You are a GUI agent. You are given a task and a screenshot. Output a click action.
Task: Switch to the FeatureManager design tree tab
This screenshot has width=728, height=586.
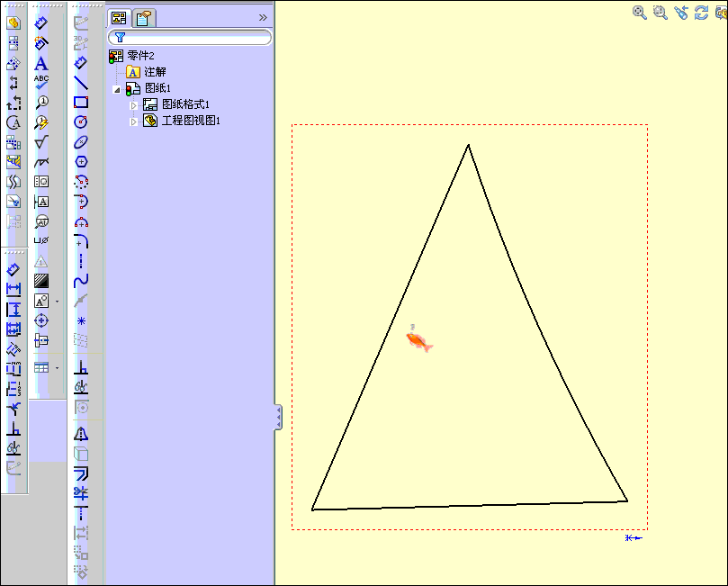pos(120,18)
